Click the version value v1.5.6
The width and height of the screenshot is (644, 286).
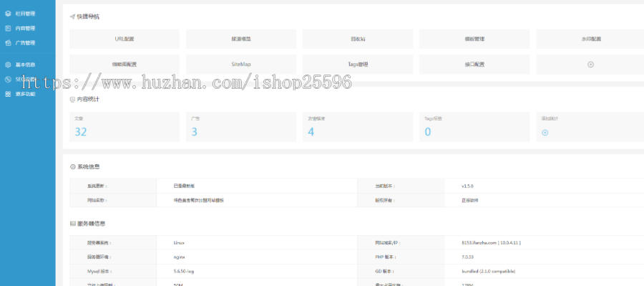point(467,186)
